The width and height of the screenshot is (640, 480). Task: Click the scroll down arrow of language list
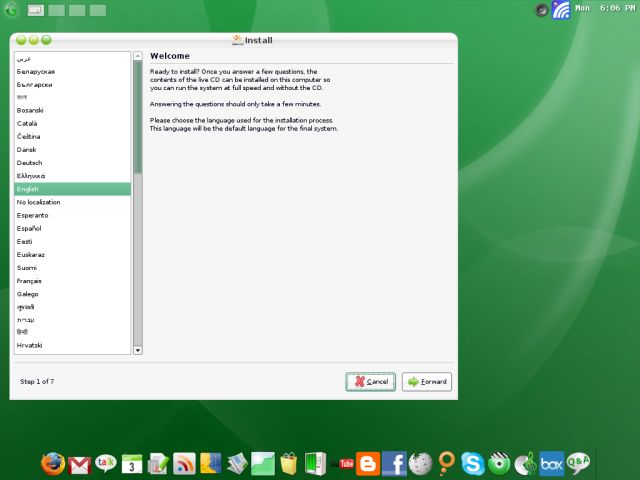click(138, 350)
